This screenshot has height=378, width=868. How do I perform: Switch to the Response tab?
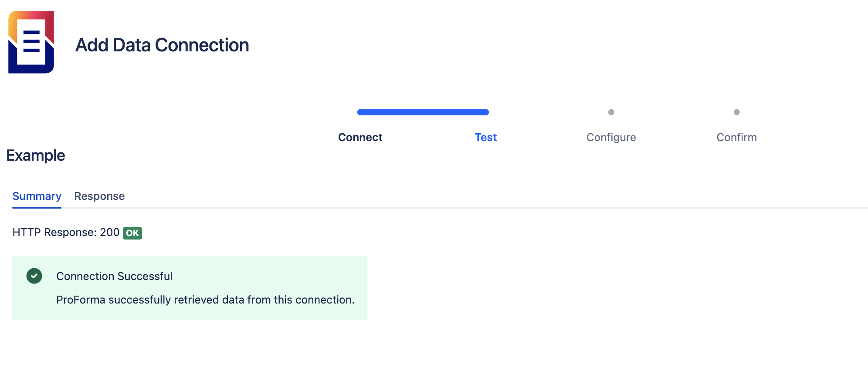coord(99,196)
